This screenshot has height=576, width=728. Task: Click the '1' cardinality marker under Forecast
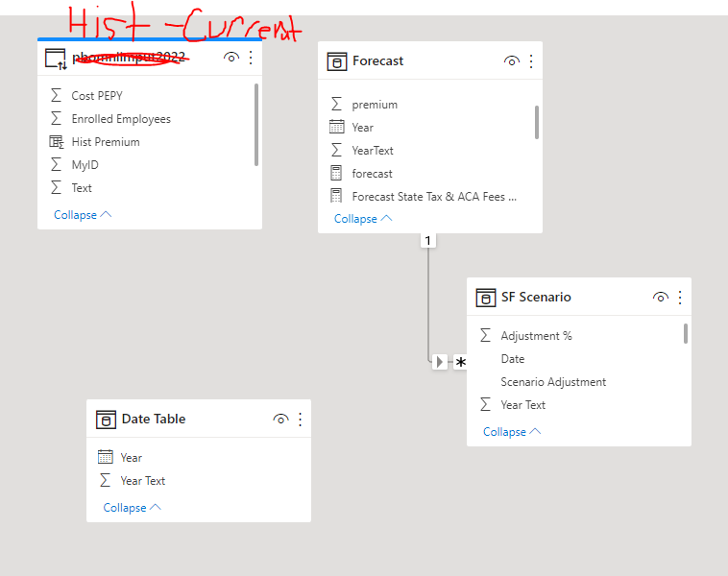[428, 240]
